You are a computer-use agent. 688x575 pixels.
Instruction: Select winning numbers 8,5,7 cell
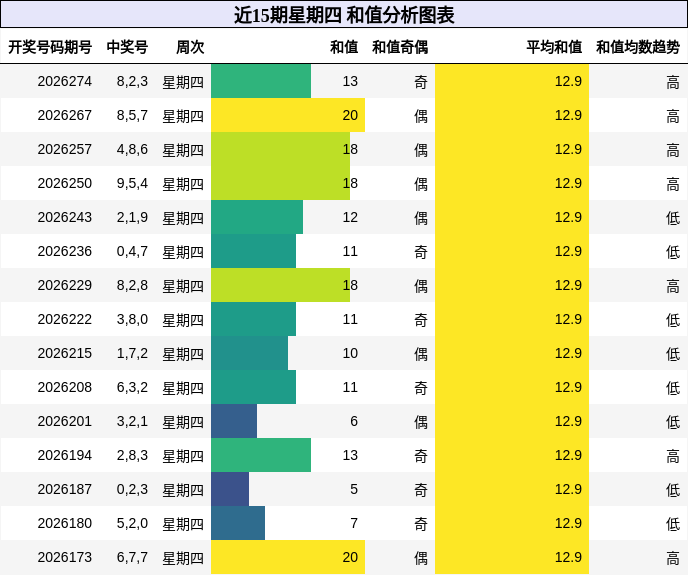132,115
